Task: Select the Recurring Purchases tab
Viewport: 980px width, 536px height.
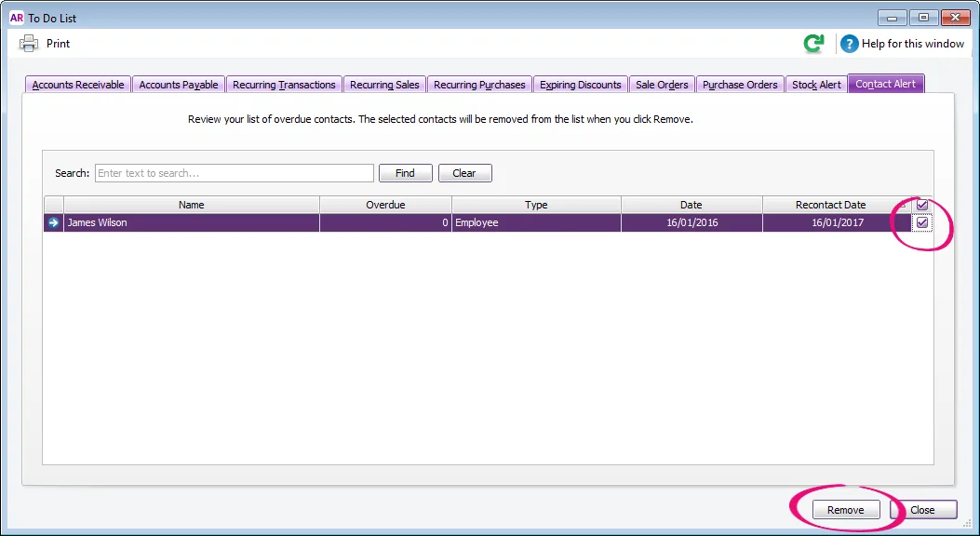Action: tap(479, 85)
